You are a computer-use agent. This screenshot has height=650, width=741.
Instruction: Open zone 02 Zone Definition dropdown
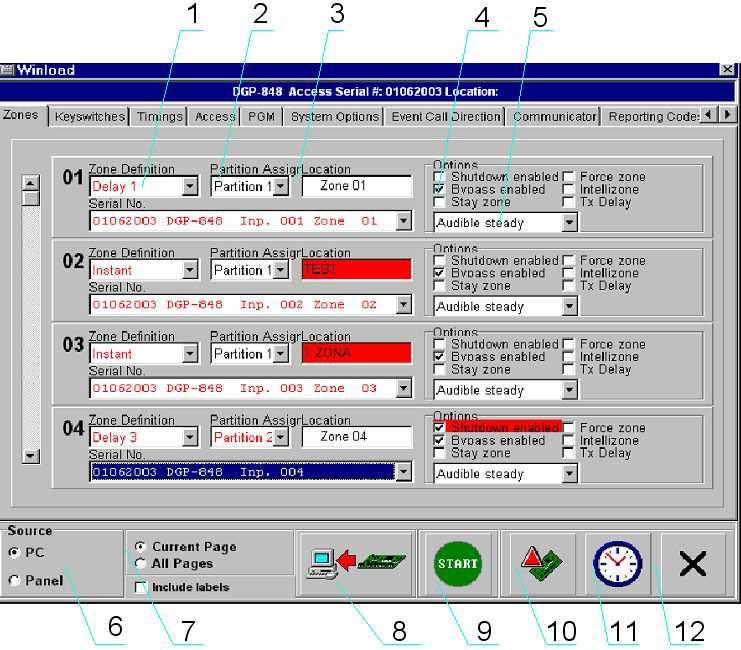[x=190, y=270]
